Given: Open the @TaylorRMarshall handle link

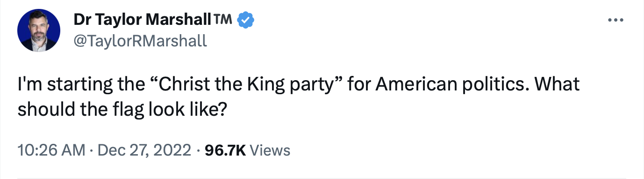Looking at the screenshot, I should coord(140,42).
